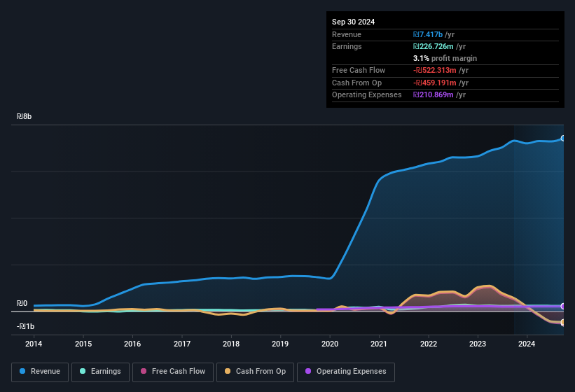The height and width of the screenshot is (392, 575).
Task: Click the Cash From Op tooltip label
Action: (356, 83)
